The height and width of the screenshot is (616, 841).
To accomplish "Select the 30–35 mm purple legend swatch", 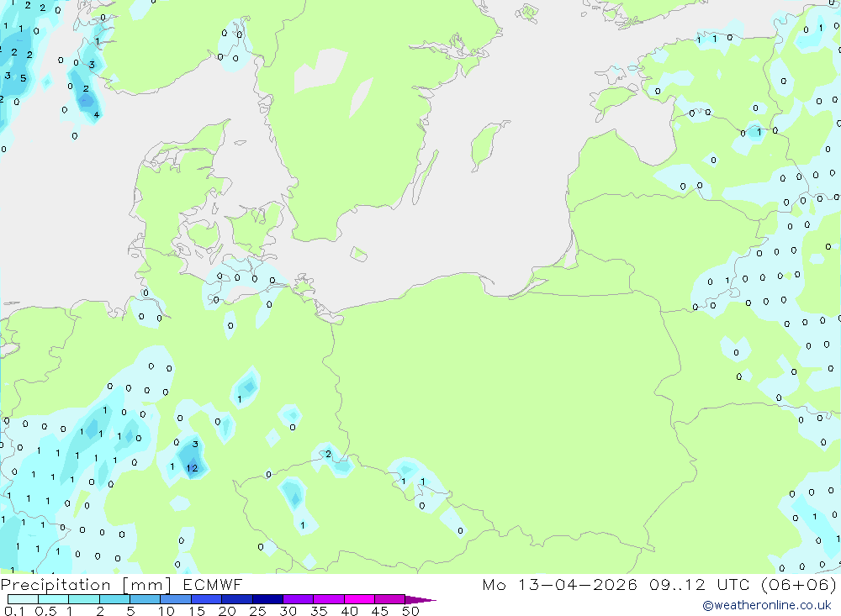I will pos(299,599).
